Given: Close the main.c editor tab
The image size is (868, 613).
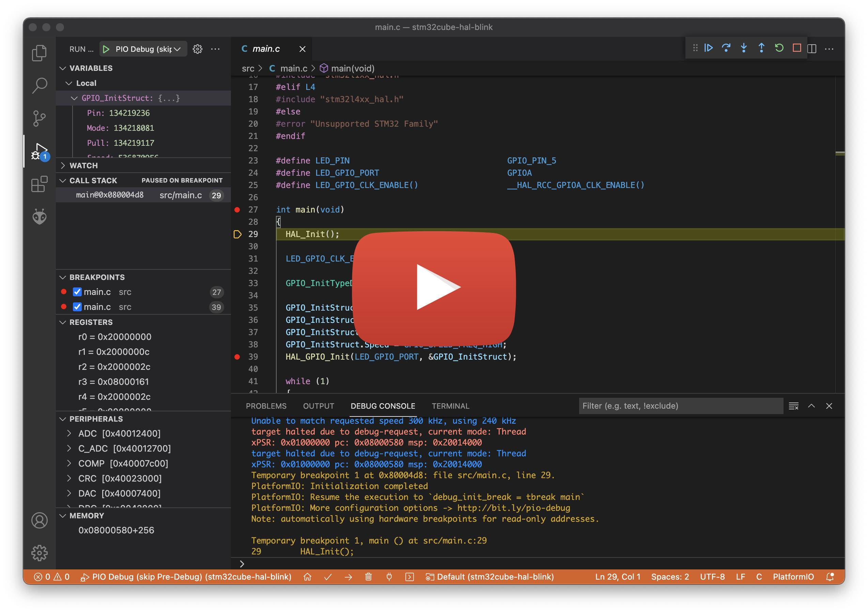Looking at the screenshot, I should click(303, 49).
